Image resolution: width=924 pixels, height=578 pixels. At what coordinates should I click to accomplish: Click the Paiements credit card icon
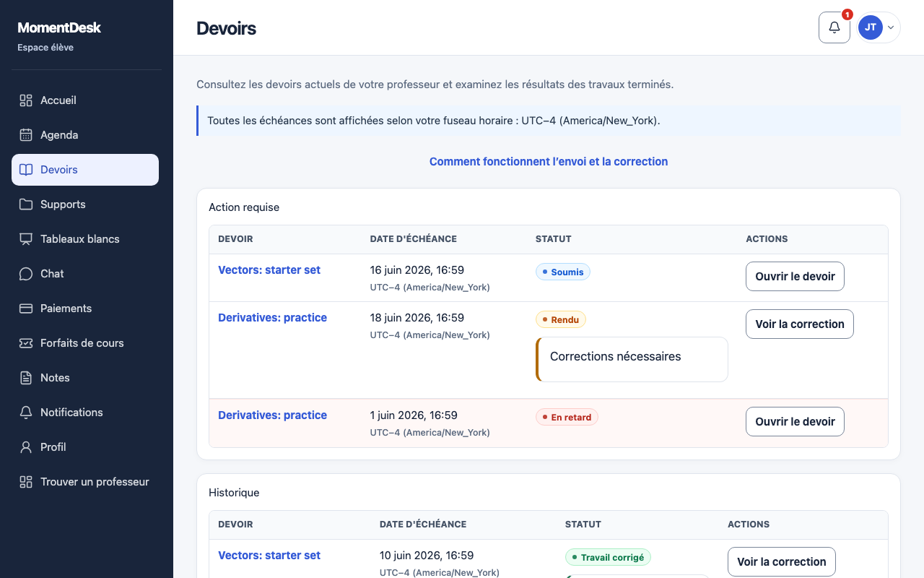point(26,309)
